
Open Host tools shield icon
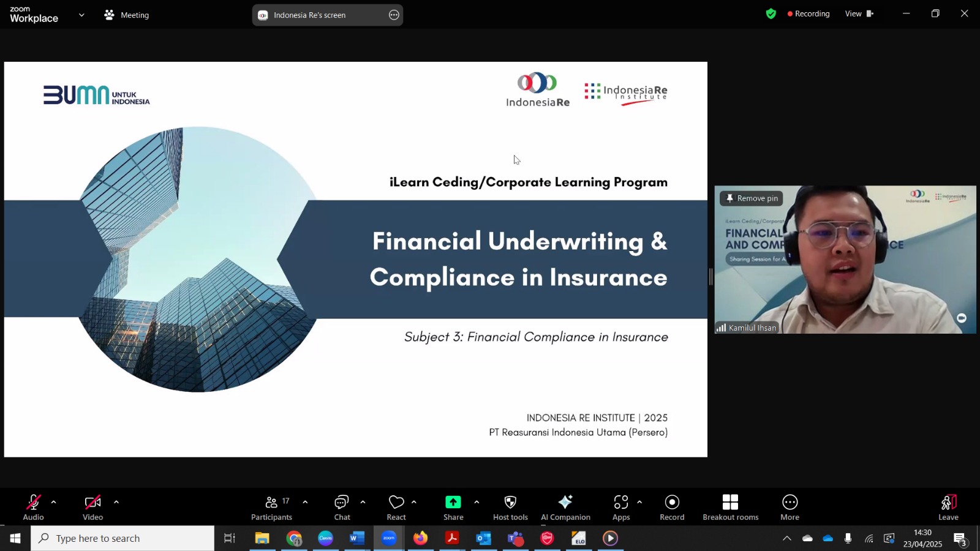pyautogui.click(x=510, y=502)
